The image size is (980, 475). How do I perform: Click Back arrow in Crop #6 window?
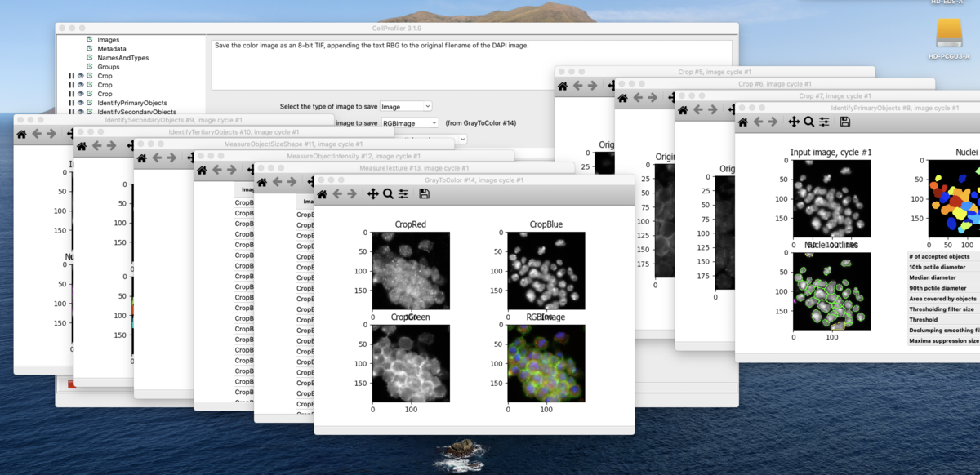(638, 98)
